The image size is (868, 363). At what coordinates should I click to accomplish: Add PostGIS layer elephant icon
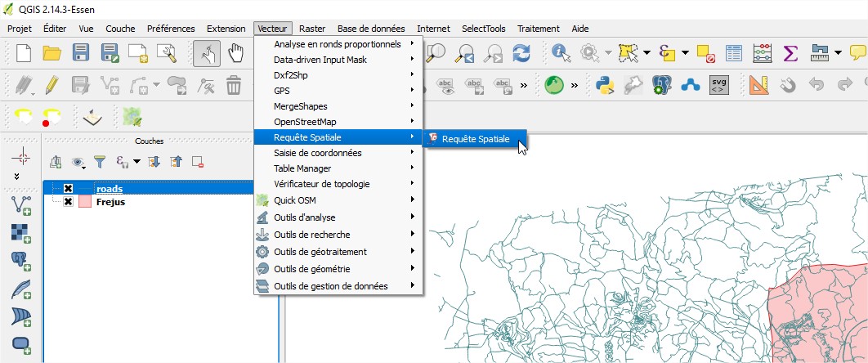click(x=21, y=260)
